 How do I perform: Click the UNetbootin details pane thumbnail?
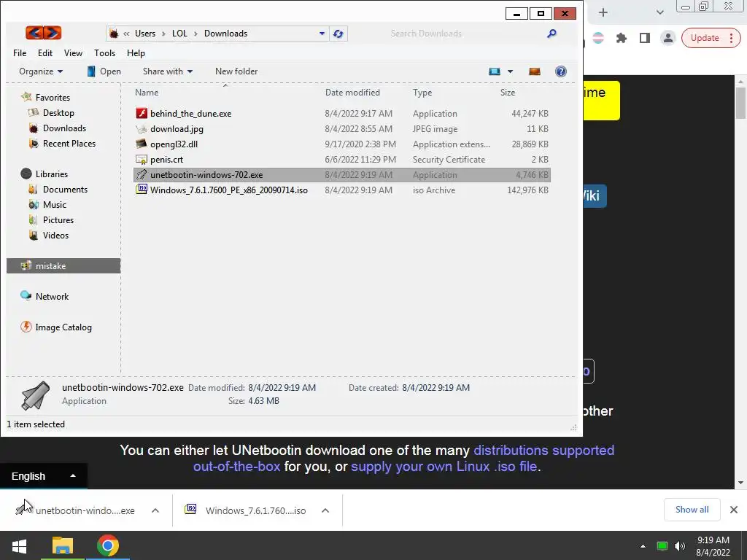tap(36, 395)
